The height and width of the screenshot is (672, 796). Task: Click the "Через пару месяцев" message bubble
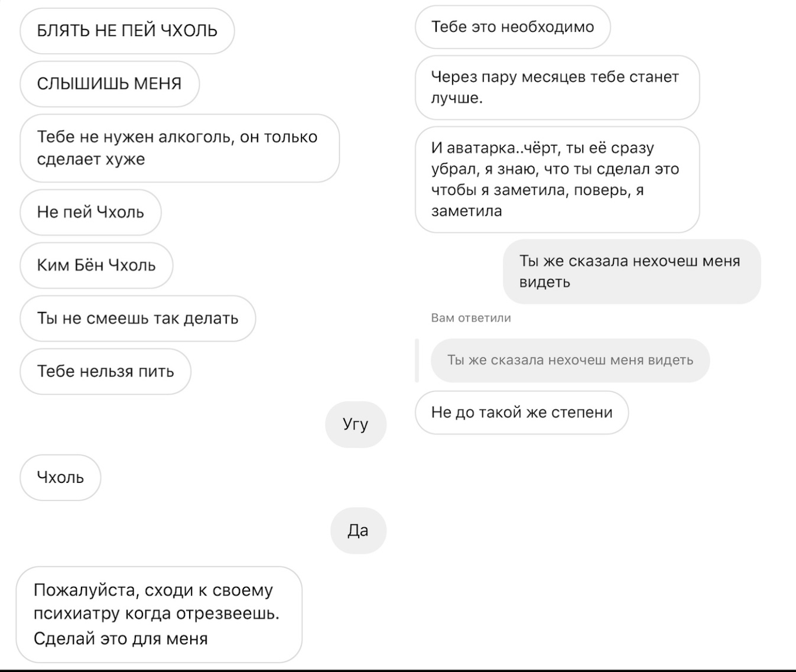[x=557, y=87]
